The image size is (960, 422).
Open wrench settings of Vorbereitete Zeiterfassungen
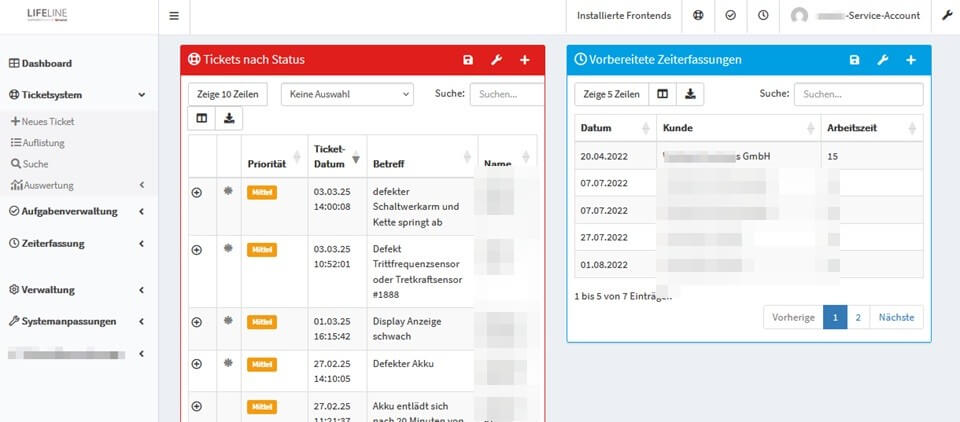pos(883,59)
